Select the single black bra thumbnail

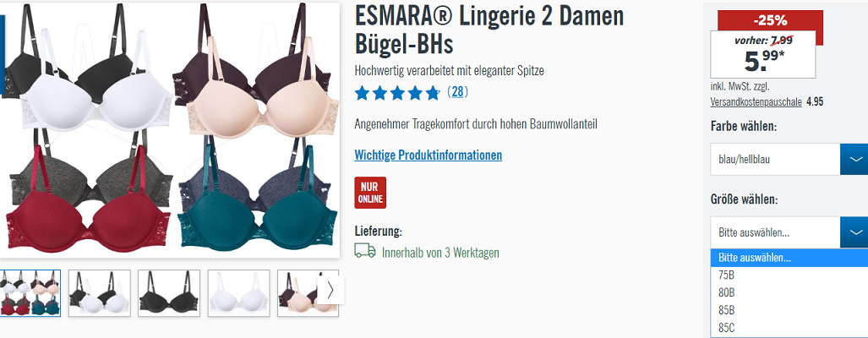[169, 293]
